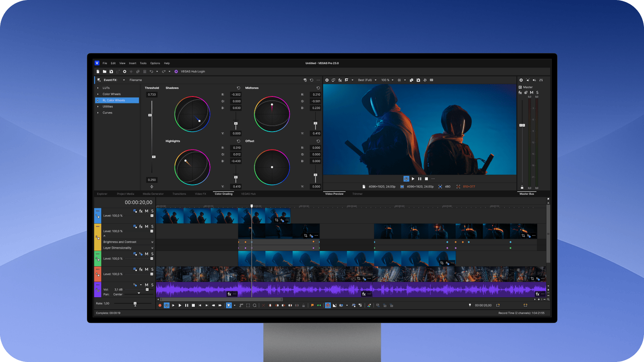Image resolution: width=644 pixels, height=362 pixels.
Task: Reset the Midtones color wheel
Action: pyautogui.click(x=318, y=88)
